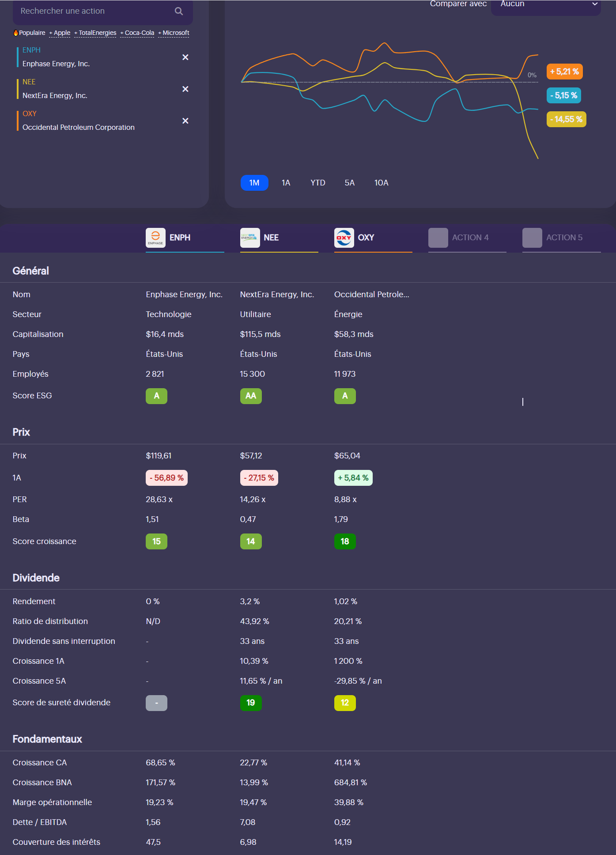
Task: Click the Enphase logo in ENPH tab
Action: pyautogui.click(x=155, y=238)
